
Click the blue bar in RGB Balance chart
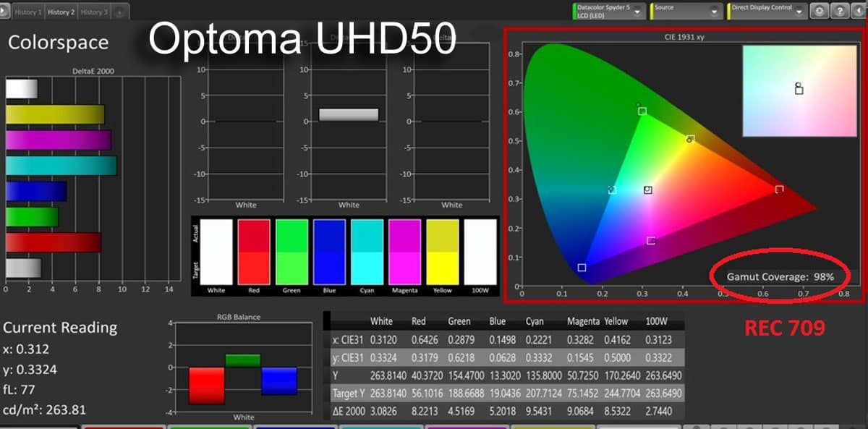(279, 381)
